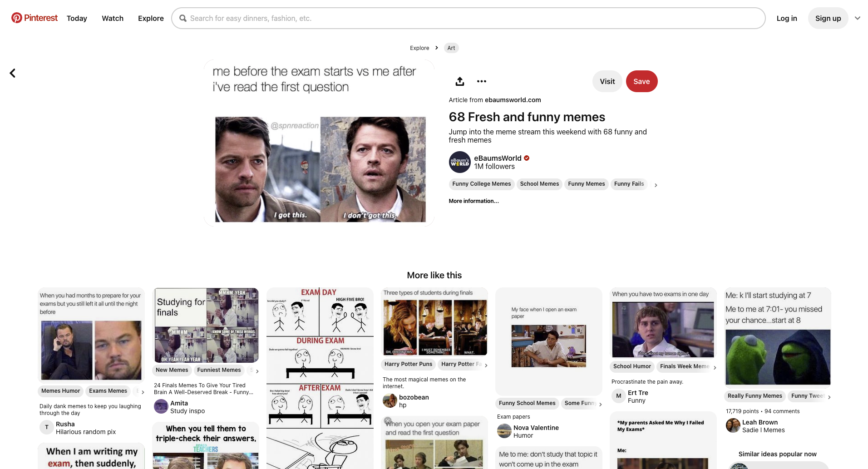Expand More information section
This screenshot has width=868, height=469.
coord(473,201)
